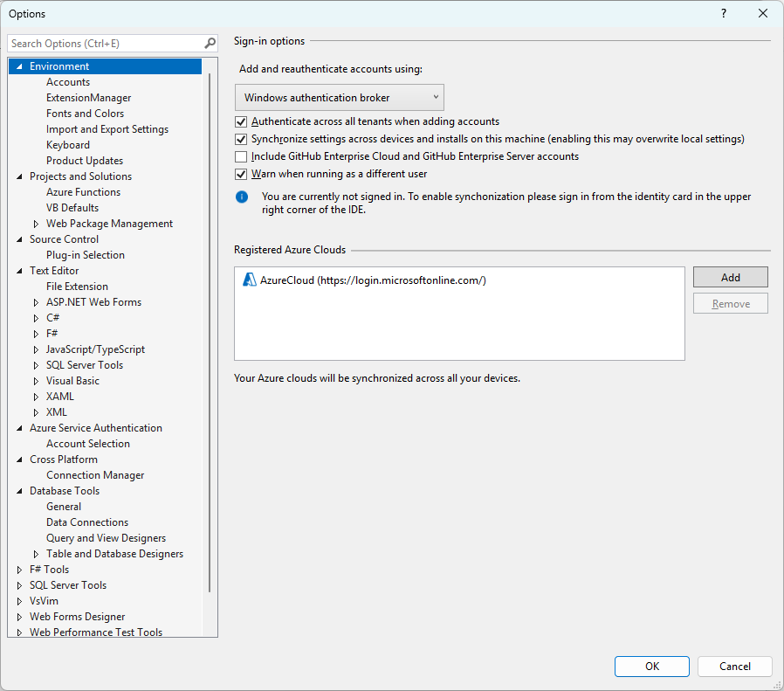Close the Options dialog with the X
784x691 pixels.
[x=763, y=13]
